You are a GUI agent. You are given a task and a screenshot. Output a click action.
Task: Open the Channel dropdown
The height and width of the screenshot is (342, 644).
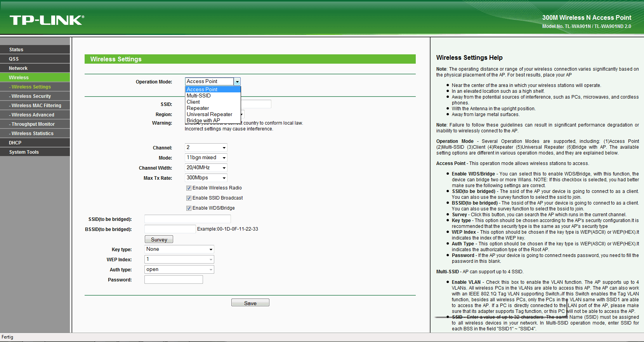206,148
